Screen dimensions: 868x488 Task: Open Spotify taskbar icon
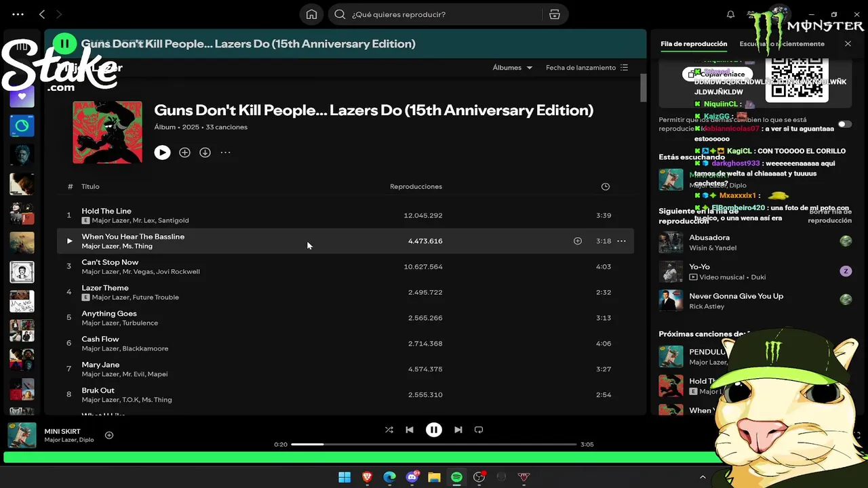pyautogui.click(x=456, y=477)
